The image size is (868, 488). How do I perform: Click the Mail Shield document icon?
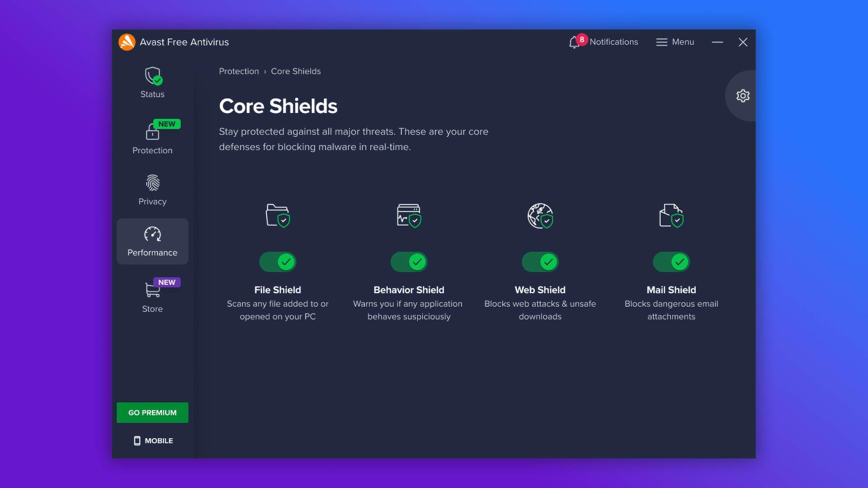pos(671,216)
